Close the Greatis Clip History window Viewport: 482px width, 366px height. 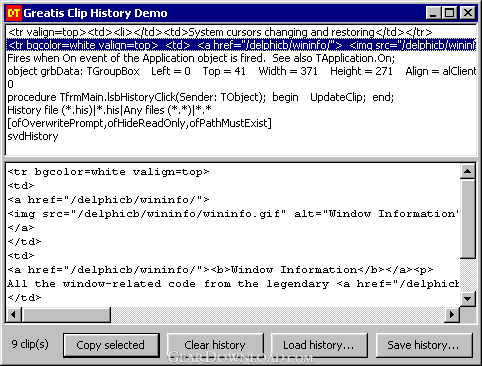468,13
